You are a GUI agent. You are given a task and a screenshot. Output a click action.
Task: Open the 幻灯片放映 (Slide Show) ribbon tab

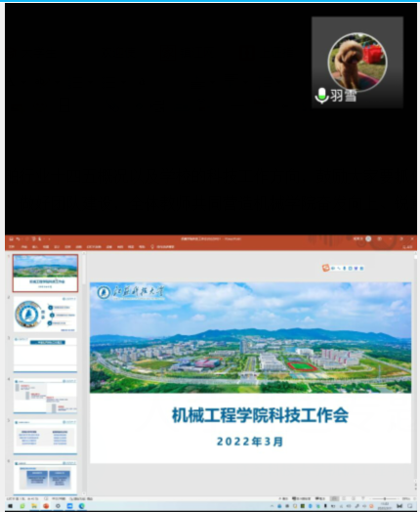(94, 247)
